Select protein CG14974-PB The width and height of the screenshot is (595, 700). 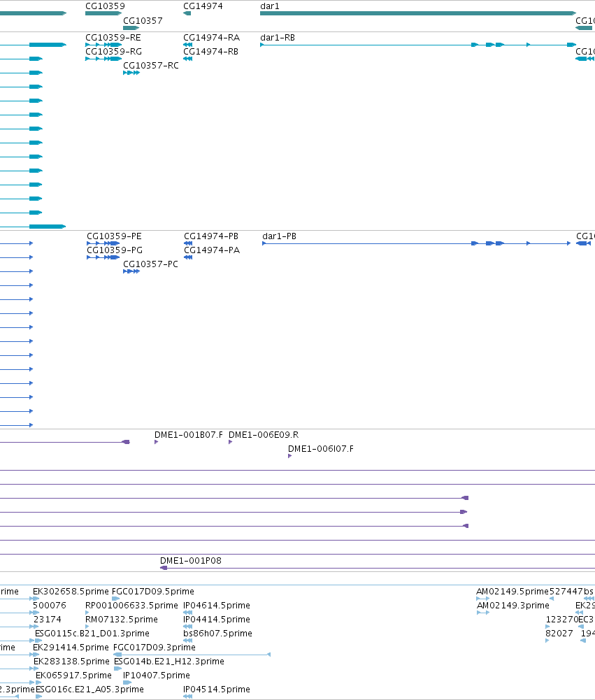[x=212, y=236]
